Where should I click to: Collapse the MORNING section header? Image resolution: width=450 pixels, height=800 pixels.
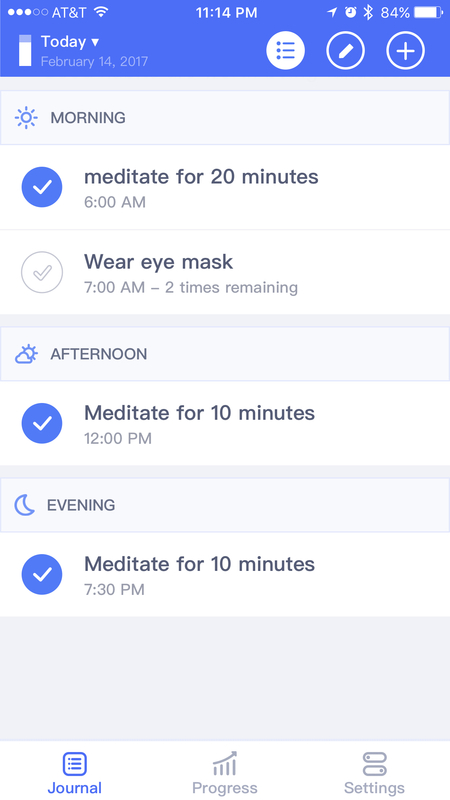coord(225,118)
